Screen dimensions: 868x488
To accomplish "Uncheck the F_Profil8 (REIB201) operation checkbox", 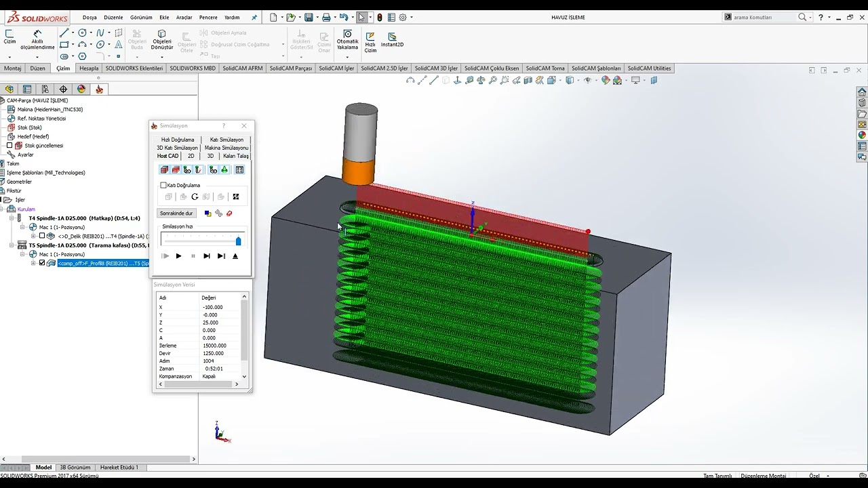I will click(42, 263).
